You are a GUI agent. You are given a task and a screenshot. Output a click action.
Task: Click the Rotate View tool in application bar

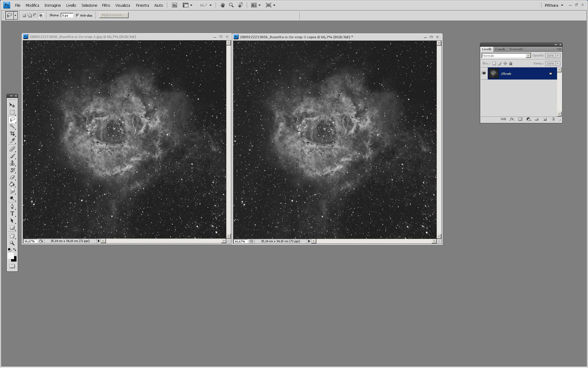point(241,5)
